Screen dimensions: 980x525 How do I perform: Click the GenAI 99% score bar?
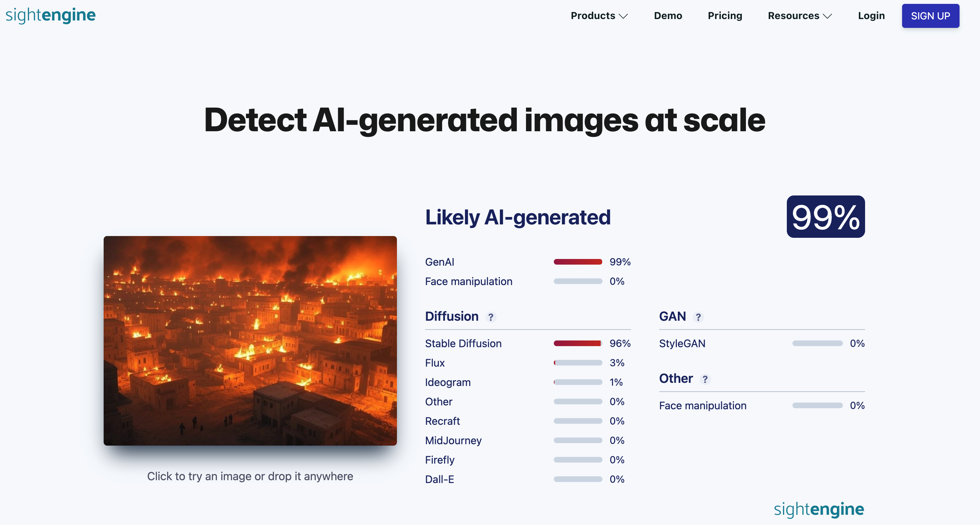577,262
